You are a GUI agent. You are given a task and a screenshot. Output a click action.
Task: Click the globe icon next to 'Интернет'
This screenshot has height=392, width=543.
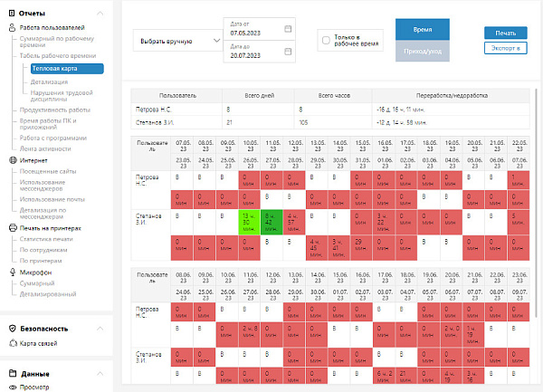pyautogui.click(x=13, y=160)
